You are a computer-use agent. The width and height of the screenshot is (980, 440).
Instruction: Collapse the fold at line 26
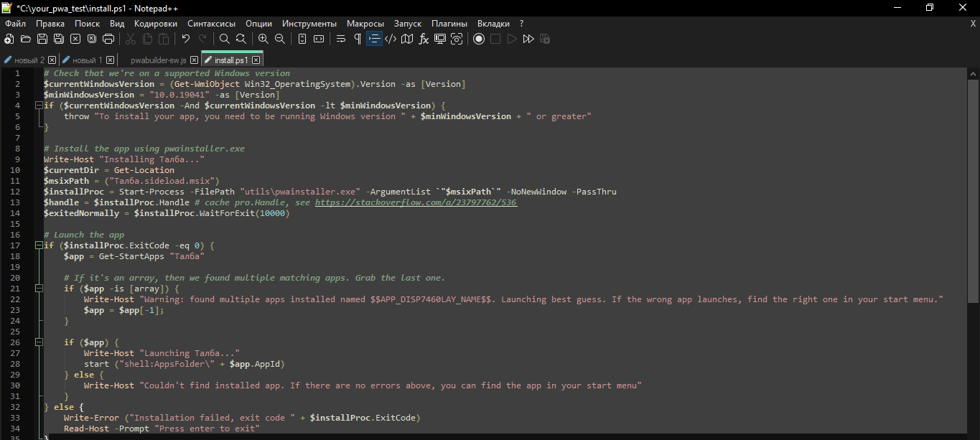39,342
